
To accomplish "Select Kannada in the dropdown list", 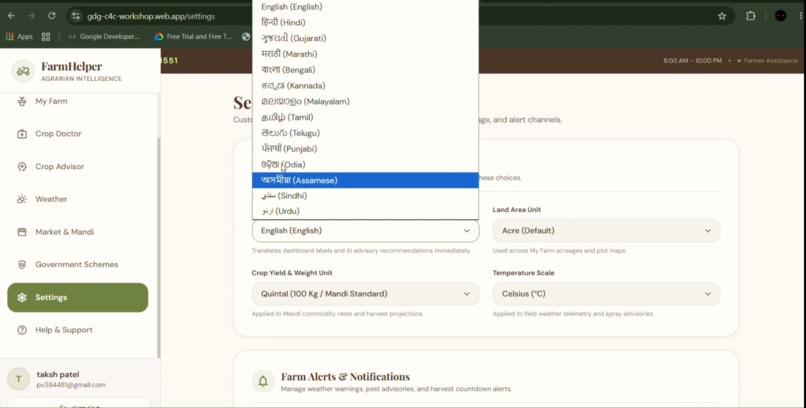I will (x=365, y=86).
